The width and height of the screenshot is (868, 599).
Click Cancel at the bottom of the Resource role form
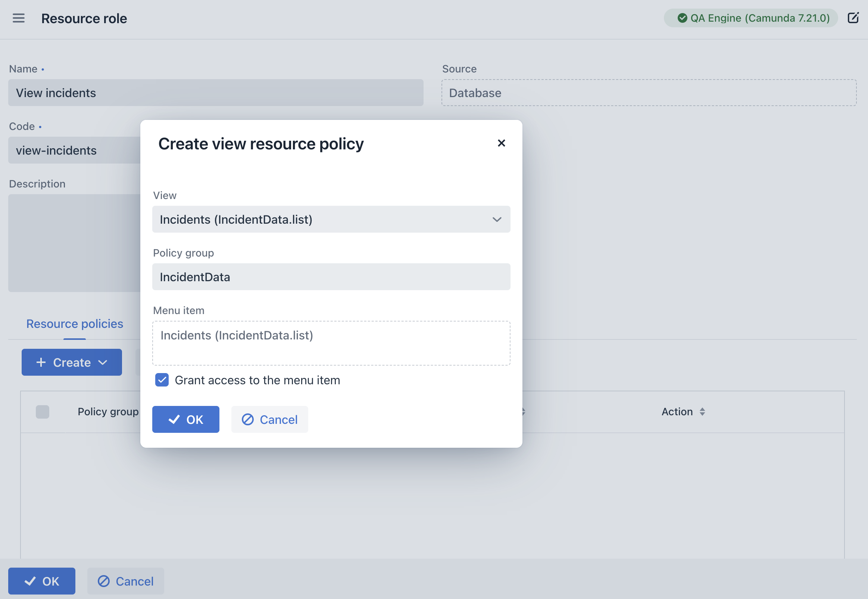(126, 581)
